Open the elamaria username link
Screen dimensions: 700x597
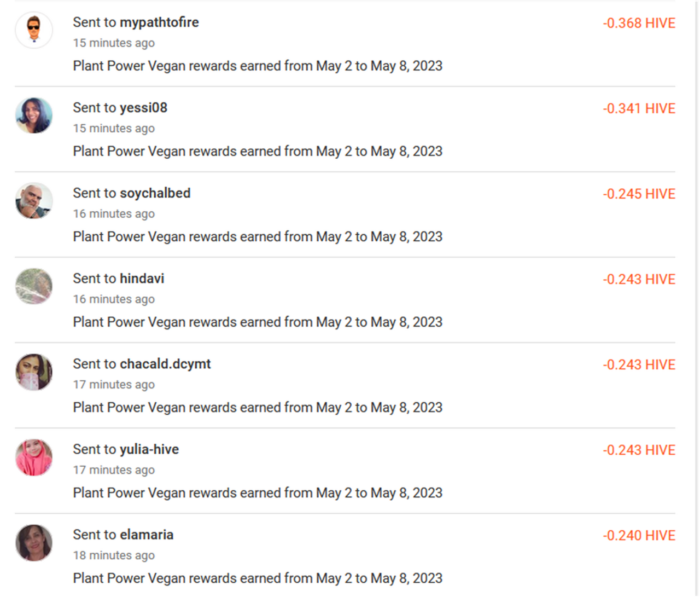point(147,535)
